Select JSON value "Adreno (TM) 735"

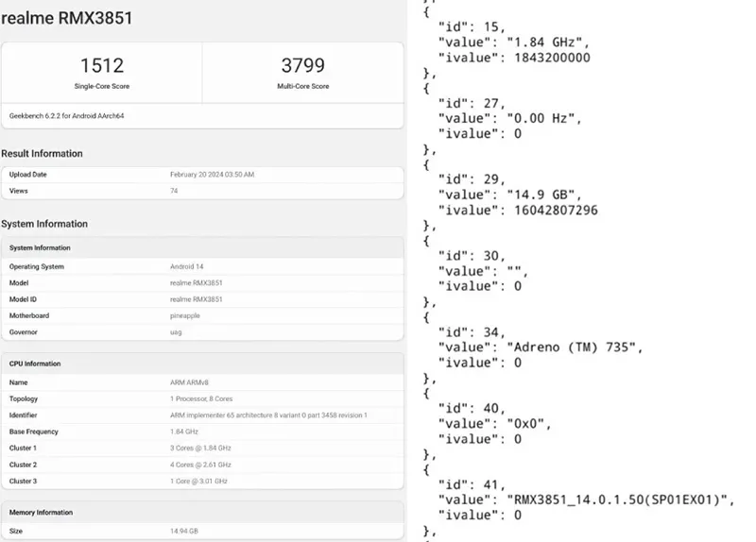coord(571,347)
